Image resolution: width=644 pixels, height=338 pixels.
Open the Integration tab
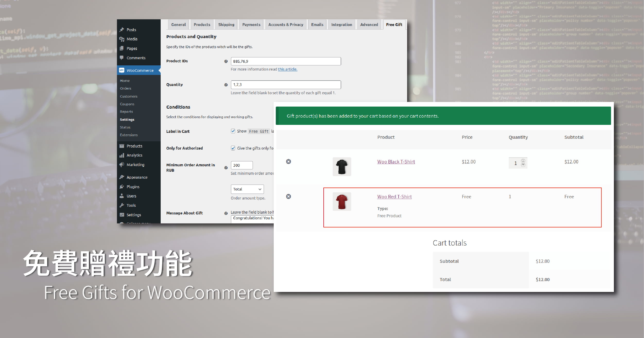pos(341,25)
